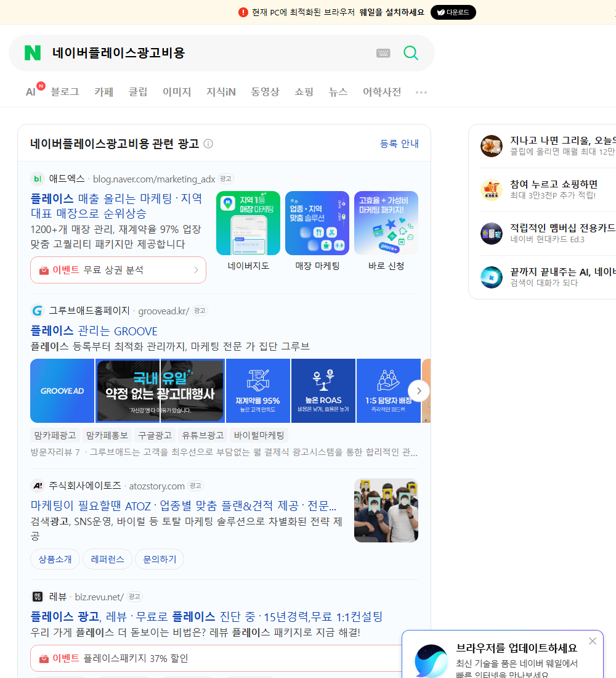Image resolution: width=616 pixels, height=678 pixels.
Task: Open 지나고 나면 그리울 promo thumbnail icon
Action: tap(492, 145)
